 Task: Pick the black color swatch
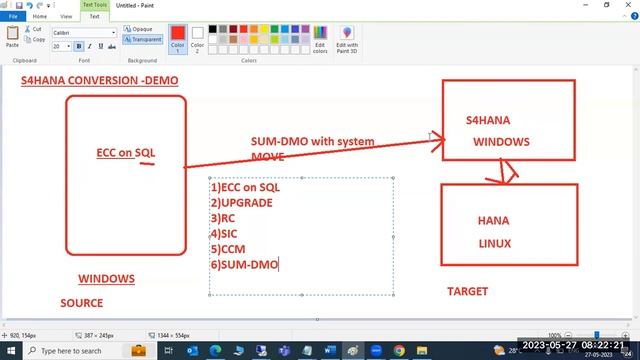click(x=213, y=29)
